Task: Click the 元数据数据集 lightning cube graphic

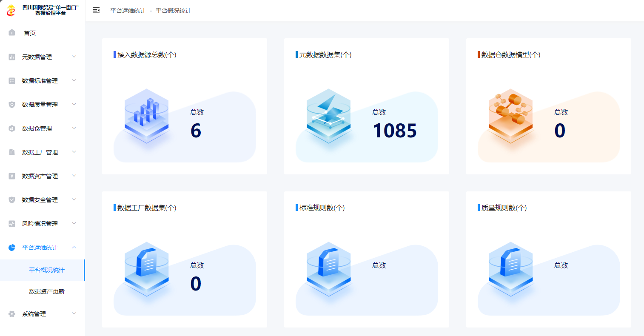Action: coord(328,116)
